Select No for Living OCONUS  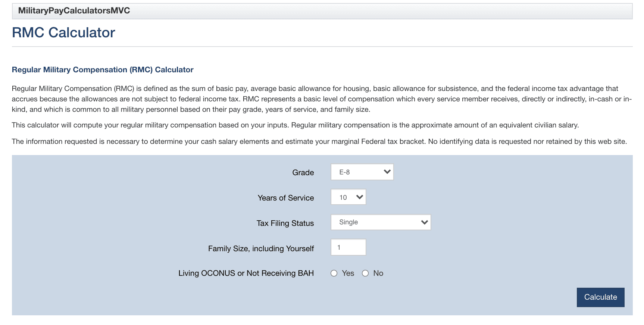coord(365,273)
